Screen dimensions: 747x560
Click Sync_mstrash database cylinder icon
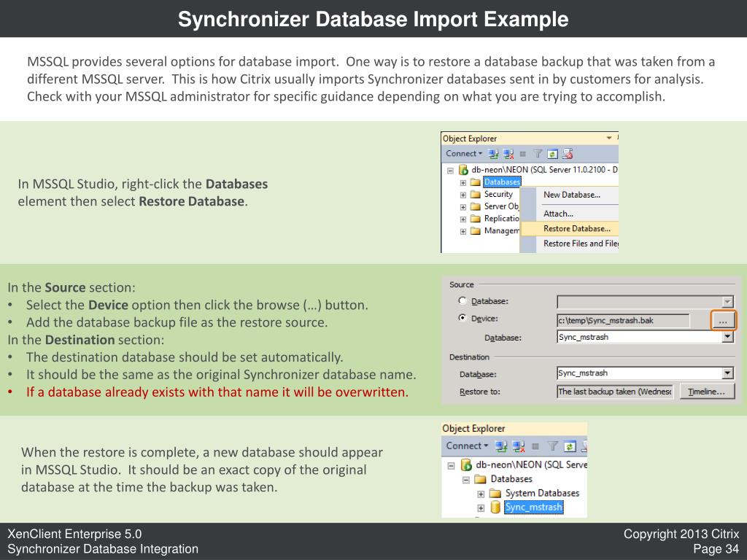coord(495,507)
